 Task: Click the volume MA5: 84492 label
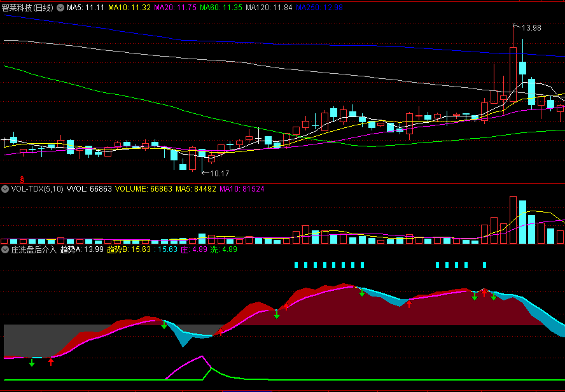click(196, 189)
